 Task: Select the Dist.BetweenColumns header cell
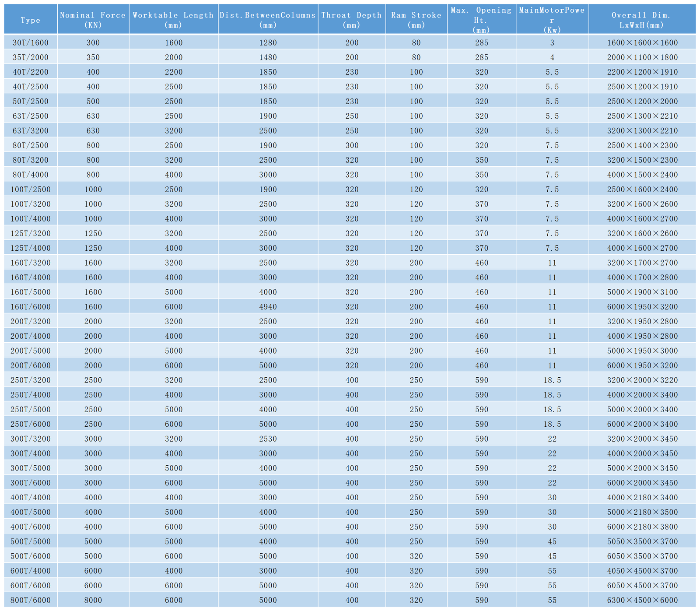(x=268, y=20)
